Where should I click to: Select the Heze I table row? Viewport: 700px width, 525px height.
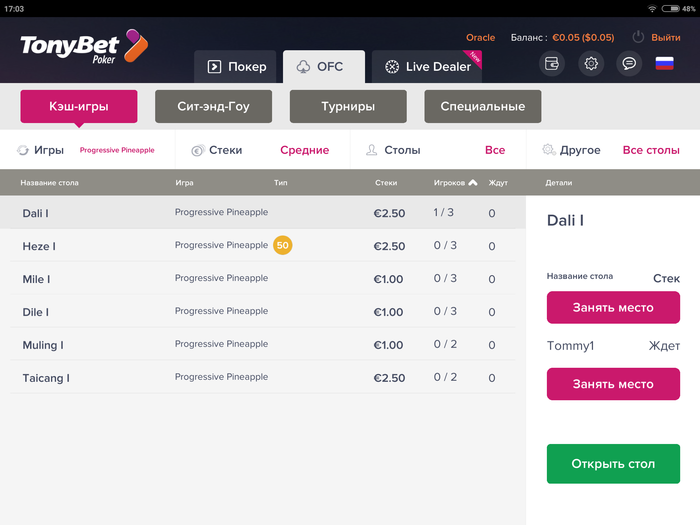click(x=262, y=246)
